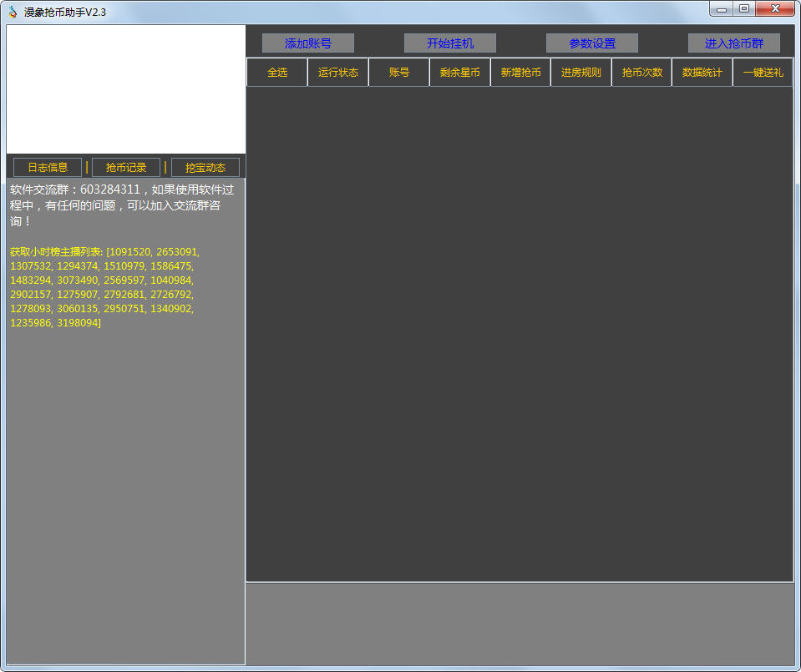Viewport: 801px width, 672px height.
Task: Open 参数设置 parameter settings
Action: click(x=591, y=43)
